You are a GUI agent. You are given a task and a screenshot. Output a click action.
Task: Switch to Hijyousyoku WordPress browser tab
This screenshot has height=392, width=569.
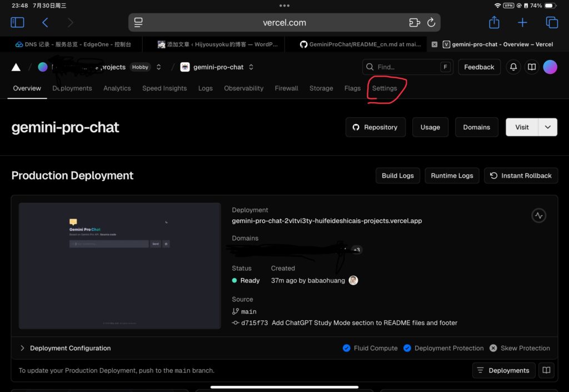(x=217, y=44)
